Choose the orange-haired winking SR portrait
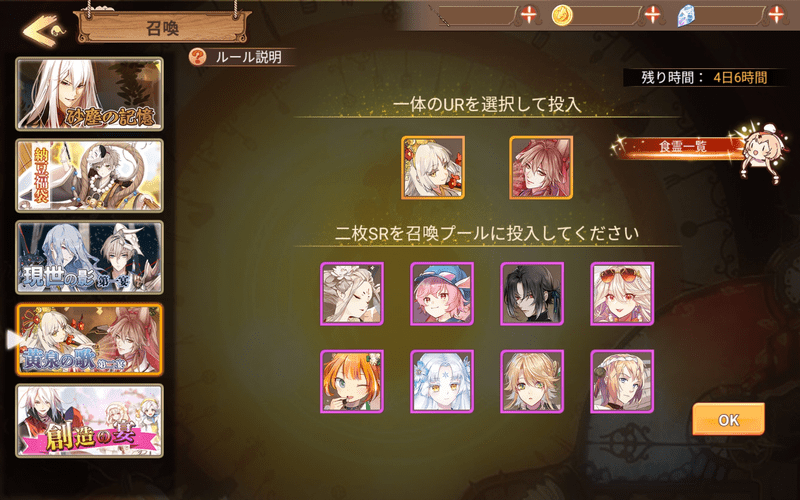This screenshot has width=800, height=500. click(352, 382)
